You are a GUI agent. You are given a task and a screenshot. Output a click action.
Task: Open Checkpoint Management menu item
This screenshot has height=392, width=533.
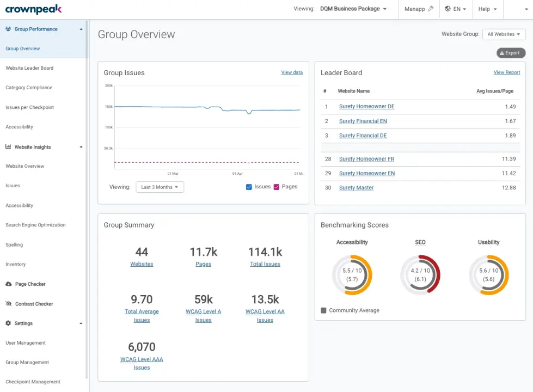(x=33, y=382)
